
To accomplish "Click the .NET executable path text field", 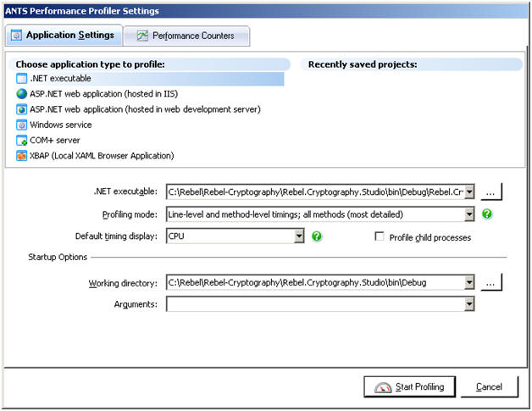I will [x=315, y=192].
